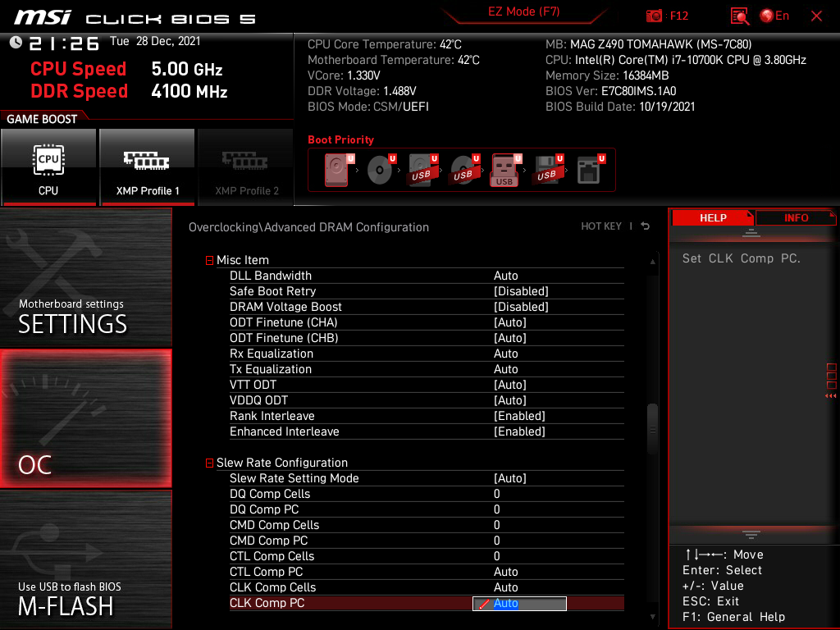
Task: Click the settings list scrollbar thumb
Action: pos(652,429)
